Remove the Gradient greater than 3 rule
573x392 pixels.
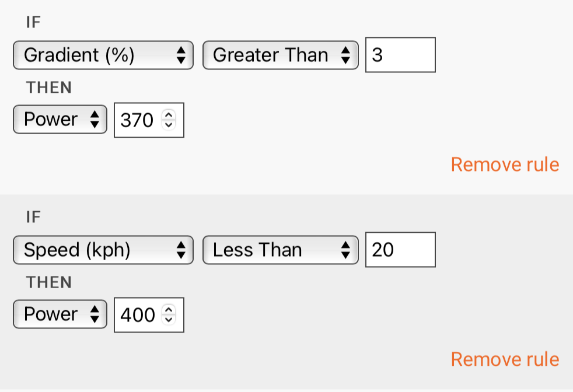pos(505,164)
